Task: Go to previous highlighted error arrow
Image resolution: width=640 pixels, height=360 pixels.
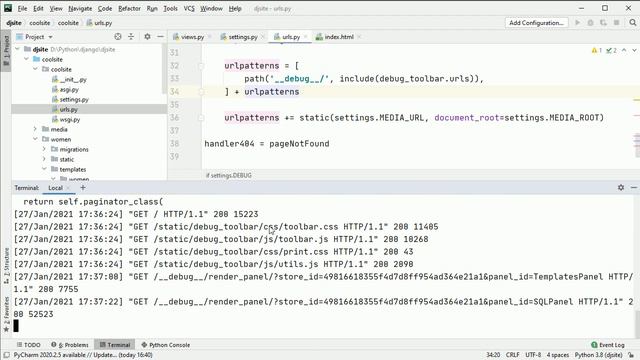Action: [624, 50]
